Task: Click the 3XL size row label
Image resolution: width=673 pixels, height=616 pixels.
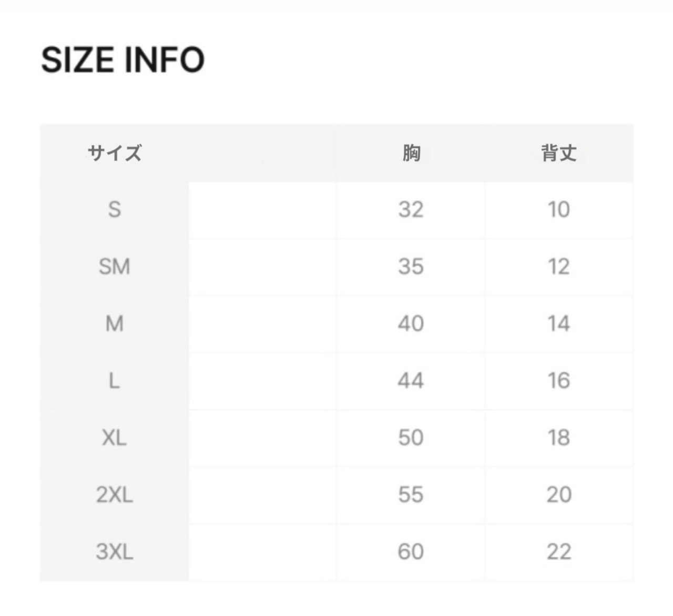Action: [115, 551]
